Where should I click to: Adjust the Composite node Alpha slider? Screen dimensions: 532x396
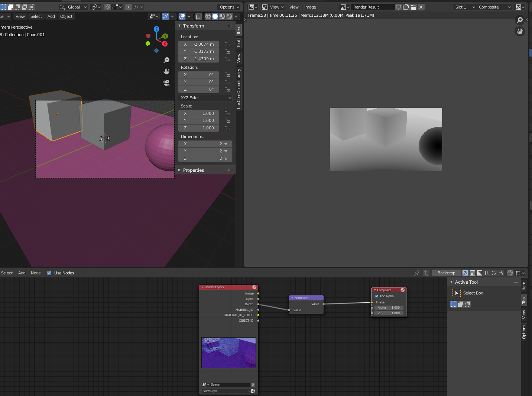point(389,308)
